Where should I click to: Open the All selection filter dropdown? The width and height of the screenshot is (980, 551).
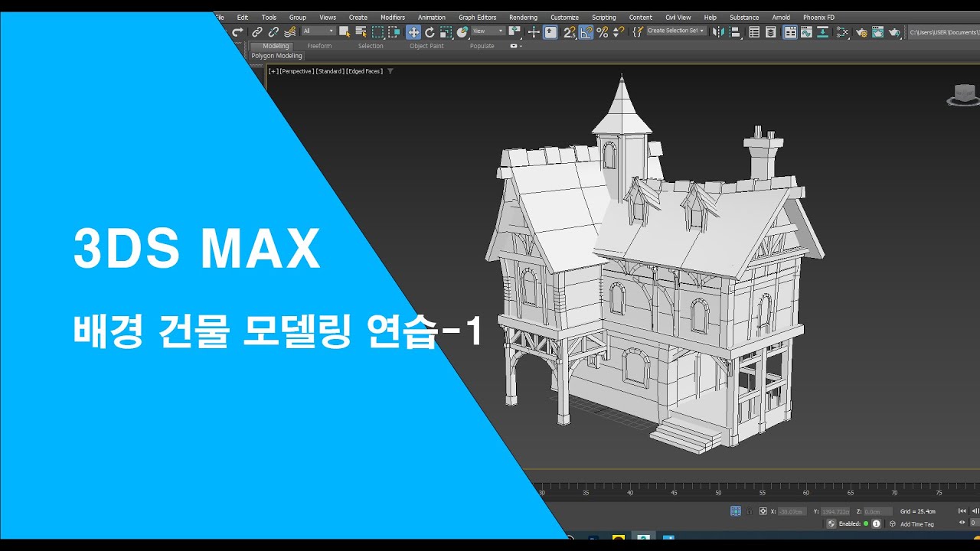pyautogui.click(x=318, y=31)
